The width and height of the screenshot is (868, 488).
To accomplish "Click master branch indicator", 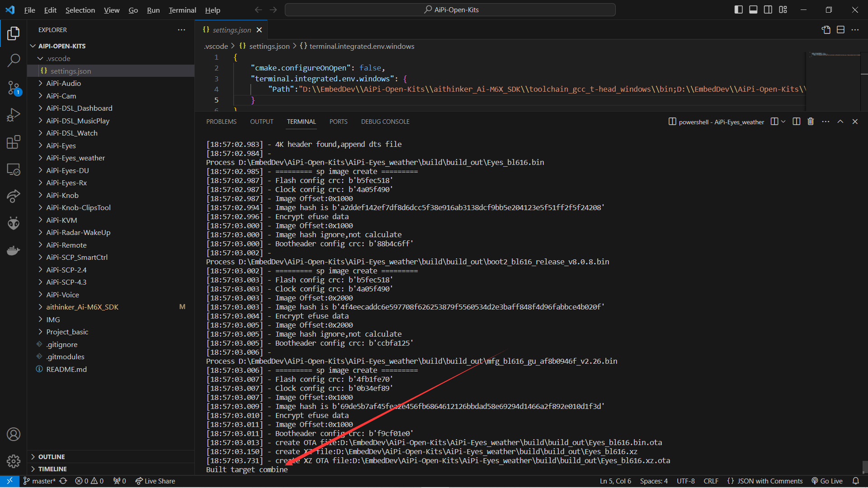I will point(40,481).
